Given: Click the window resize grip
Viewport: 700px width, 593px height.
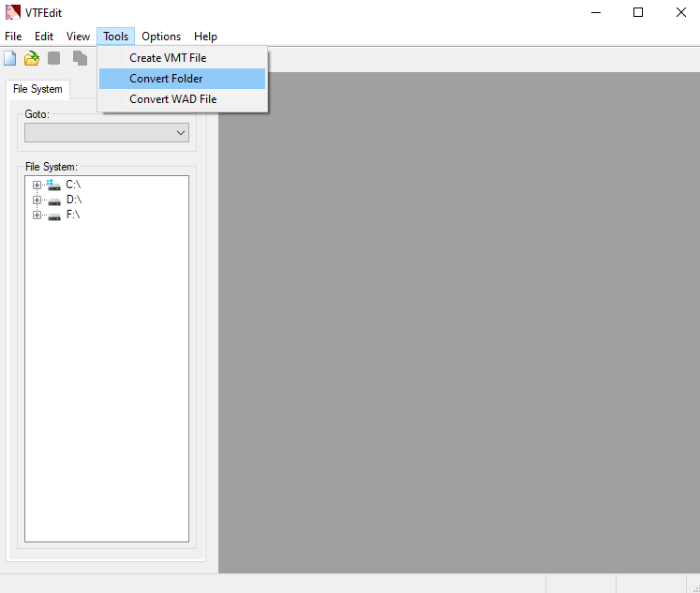Looking at the screenshot, I should pyautogui.click(x=695, y=588).
